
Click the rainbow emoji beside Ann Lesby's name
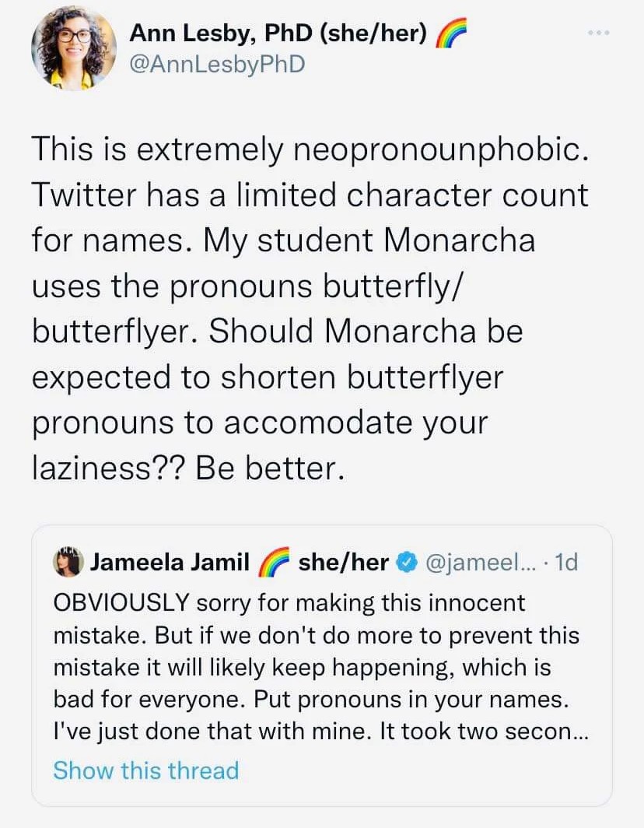[451, 33]
